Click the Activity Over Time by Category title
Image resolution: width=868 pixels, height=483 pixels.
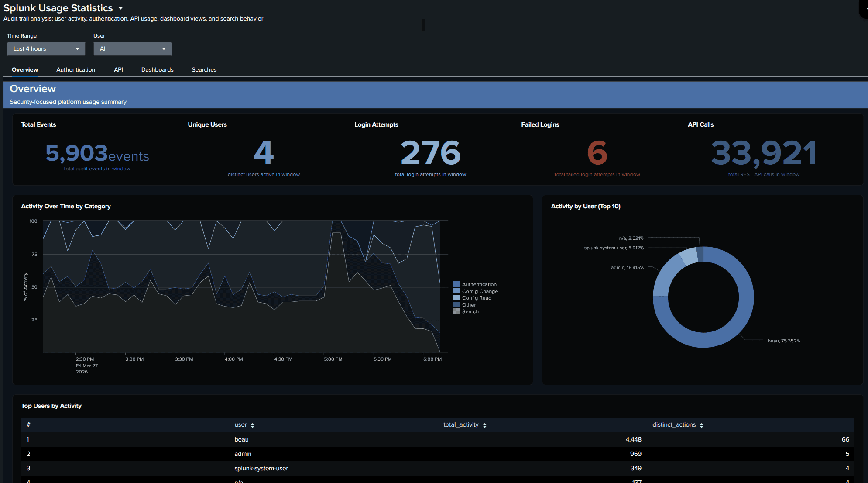(x=66, y=206)
